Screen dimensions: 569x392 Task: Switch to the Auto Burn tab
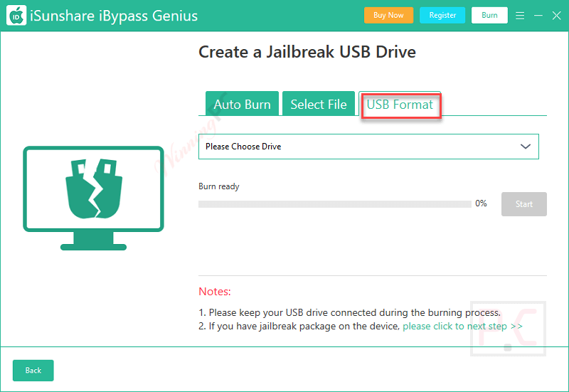tap(242, 104)
